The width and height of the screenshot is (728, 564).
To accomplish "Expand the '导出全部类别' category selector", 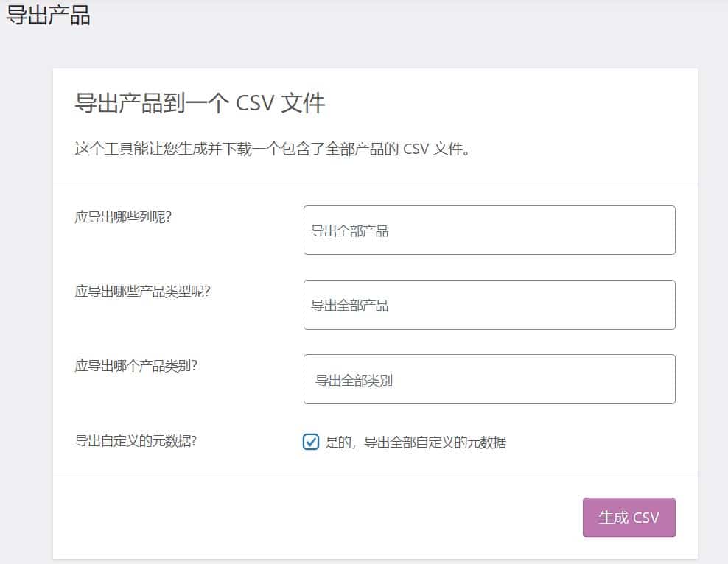I will click(x=489, y=379).
